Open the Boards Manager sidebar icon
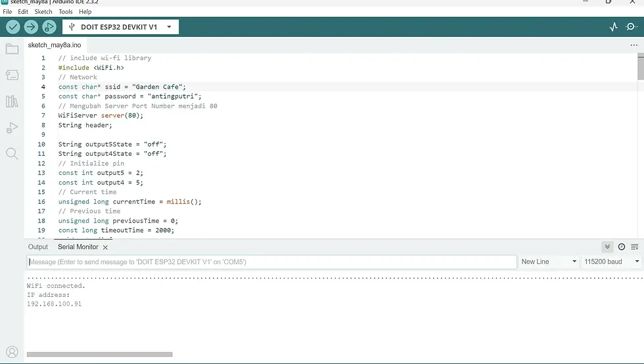Image resolution: width=644 pixels, height=364 pixels. (x=12, y=75)
